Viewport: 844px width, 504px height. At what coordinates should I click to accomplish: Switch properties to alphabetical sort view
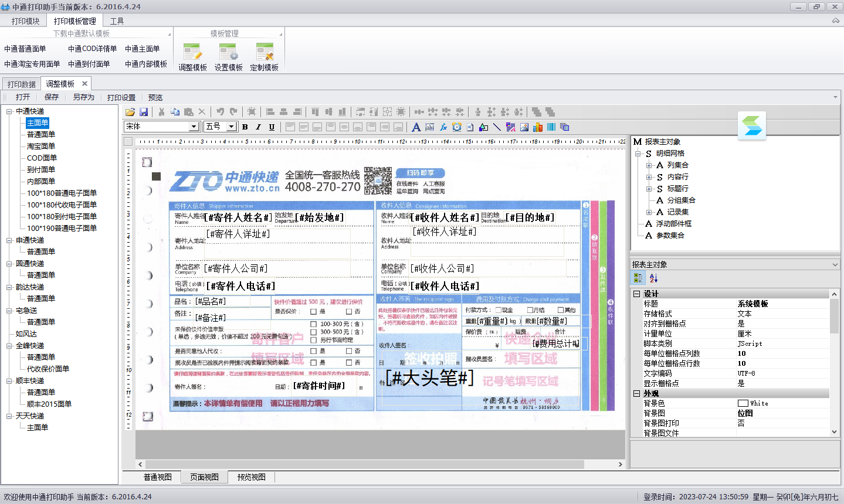click(653, 278)
